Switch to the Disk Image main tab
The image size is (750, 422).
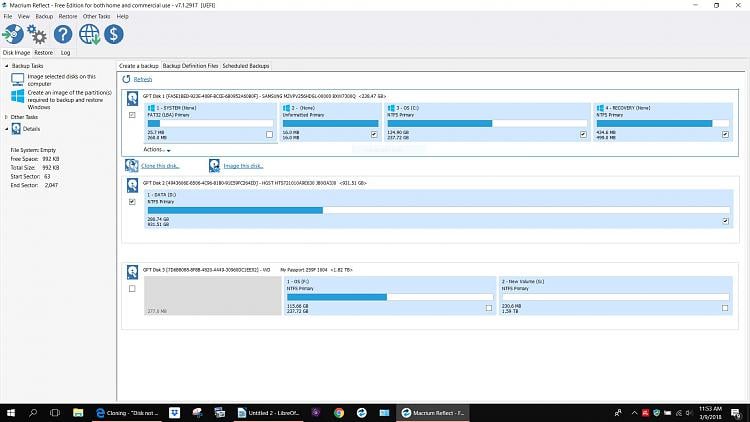(16, 53)
